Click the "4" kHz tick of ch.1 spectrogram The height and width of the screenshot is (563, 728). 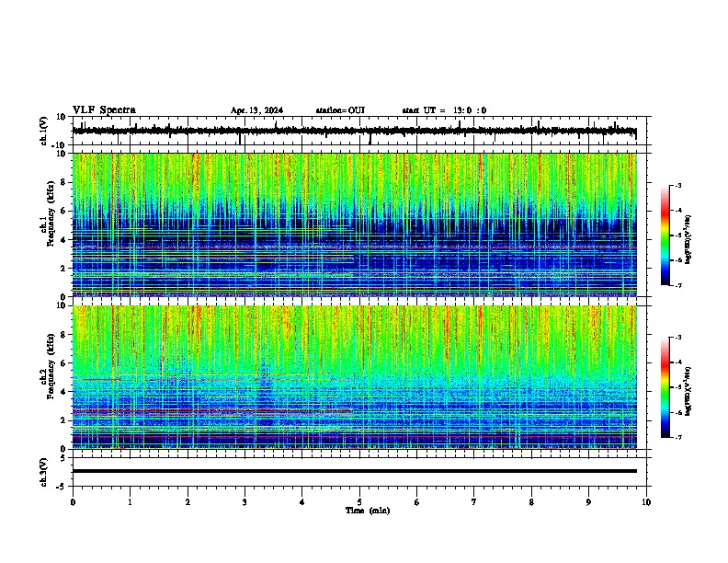pyautogui.click(x=63, y=240)
